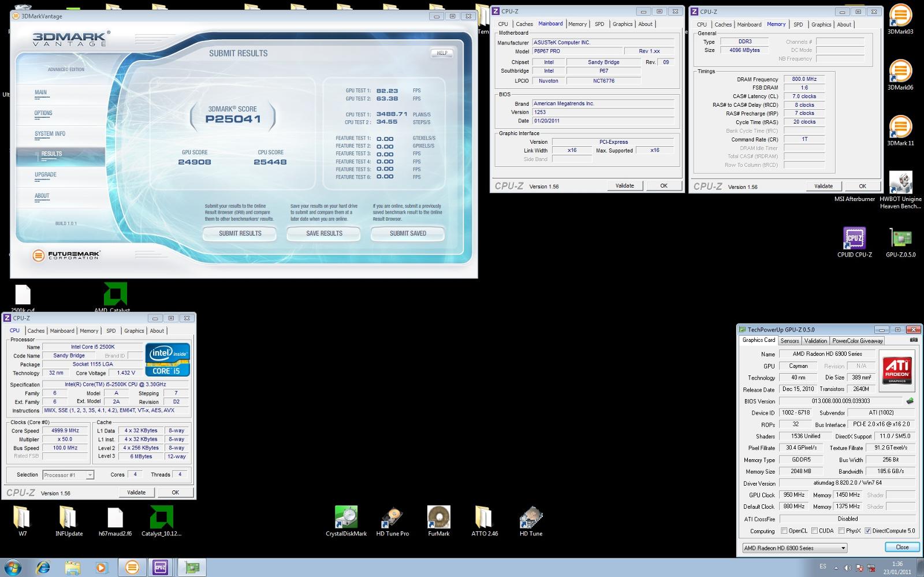Click the GPU-Z BIOS save chip icon
The width and height of the screenshot is (924, 577).
pos(910,401)
